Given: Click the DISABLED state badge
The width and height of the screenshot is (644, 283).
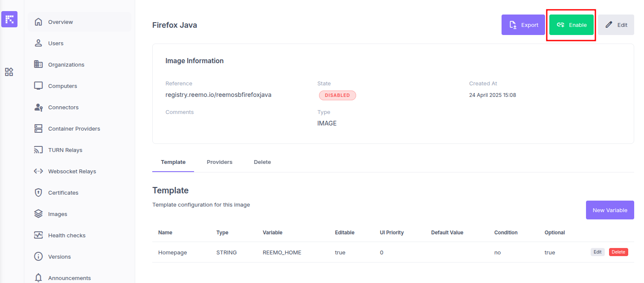Looking at the screenshot, I should click(x=337, y=95).
